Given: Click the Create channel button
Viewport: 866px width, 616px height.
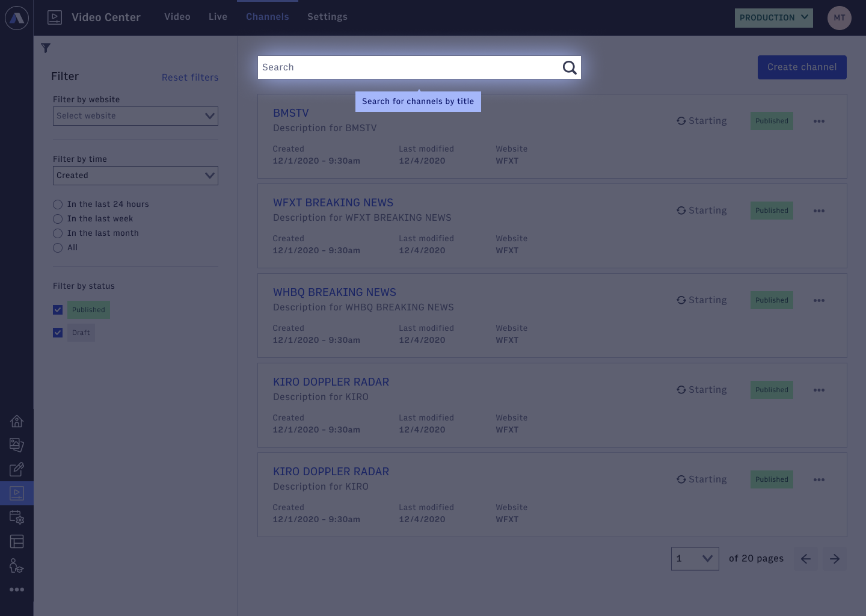Looking at the screenshot, I should 802,67.
